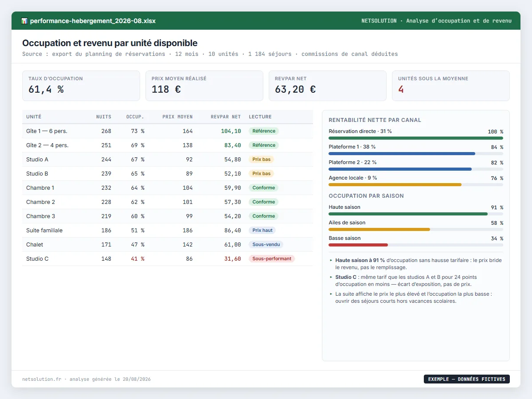Click the Sous-performant badge for Studio C
The width and height of the screenshot is (532, 399).
(x=272, y=259)
